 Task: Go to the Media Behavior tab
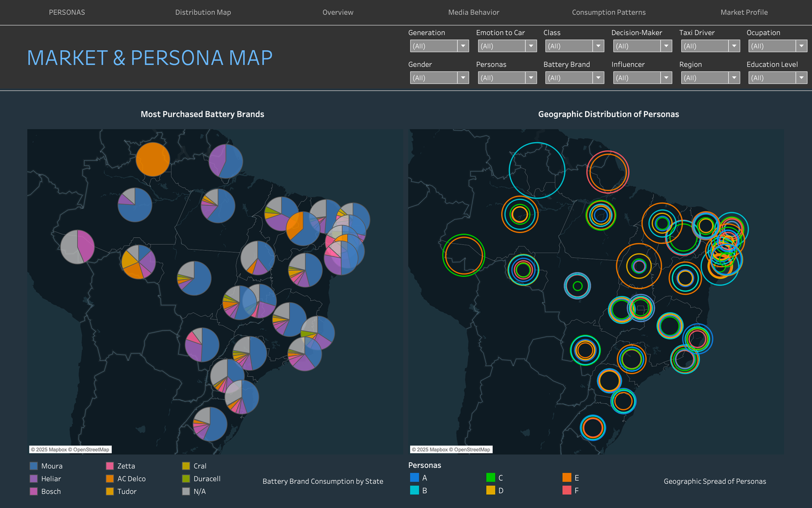coord(473,12)
